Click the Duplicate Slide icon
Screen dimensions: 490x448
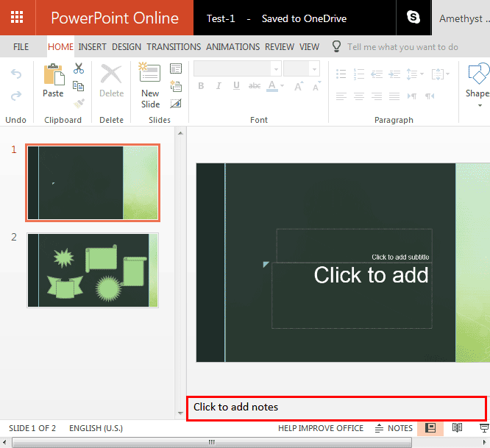tap(176, 86)
